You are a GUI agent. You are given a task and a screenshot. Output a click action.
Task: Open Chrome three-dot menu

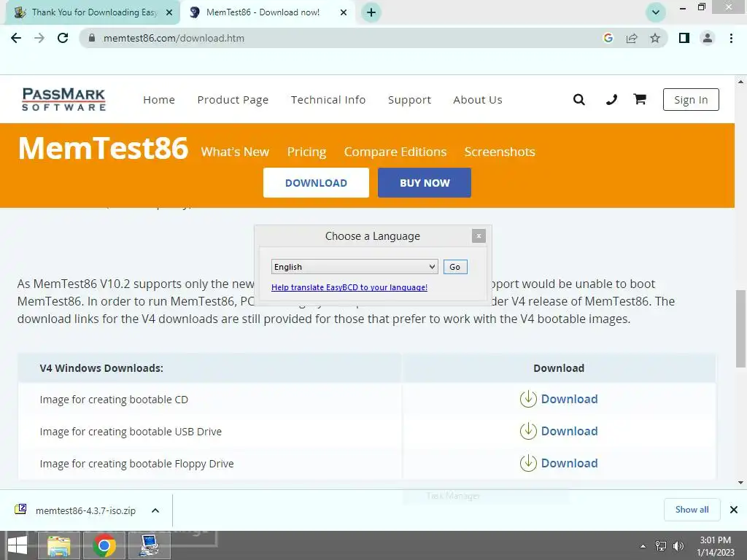point(731,38)
